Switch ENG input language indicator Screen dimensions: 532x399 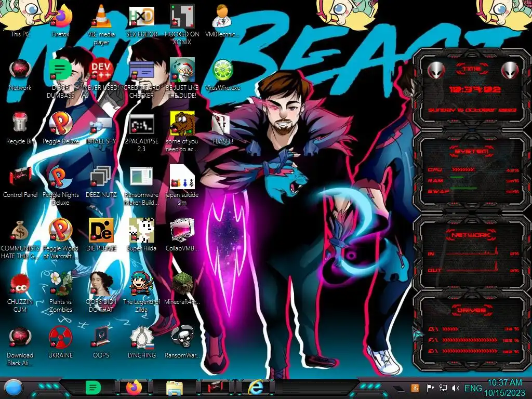pyautogui.click(x=473, y=388)
